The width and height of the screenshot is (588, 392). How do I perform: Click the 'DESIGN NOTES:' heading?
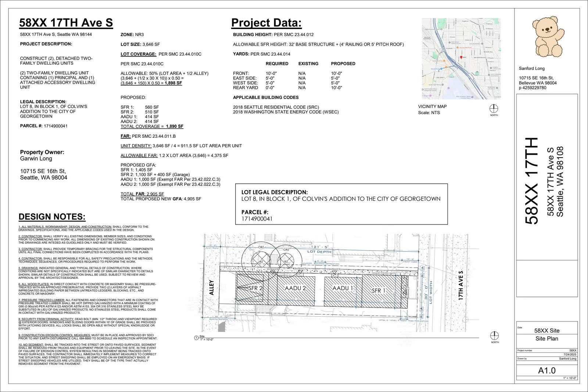point(52,217)
